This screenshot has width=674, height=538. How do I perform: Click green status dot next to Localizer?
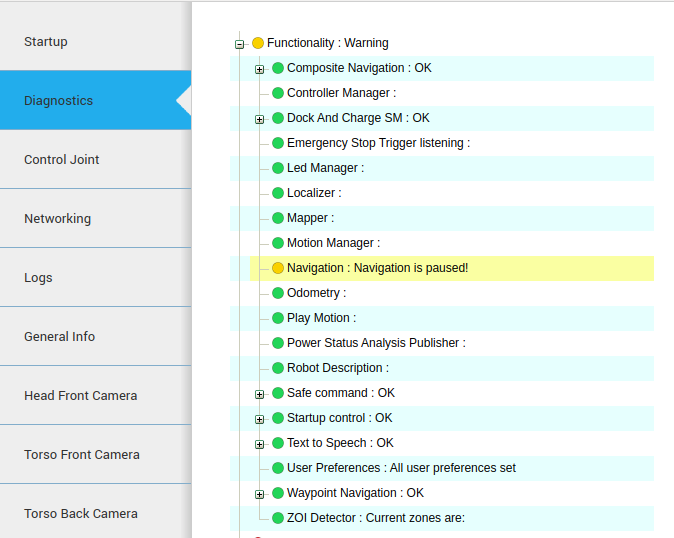click(278, 193)
